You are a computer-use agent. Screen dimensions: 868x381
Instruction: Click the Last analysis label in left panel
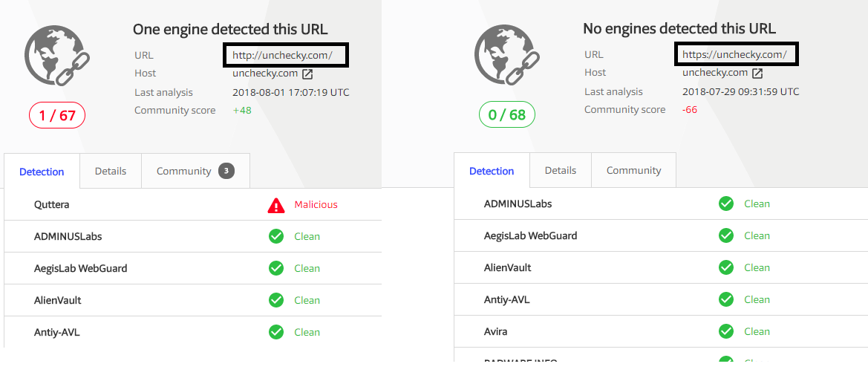pyautogui.click(x=163, y=93)
